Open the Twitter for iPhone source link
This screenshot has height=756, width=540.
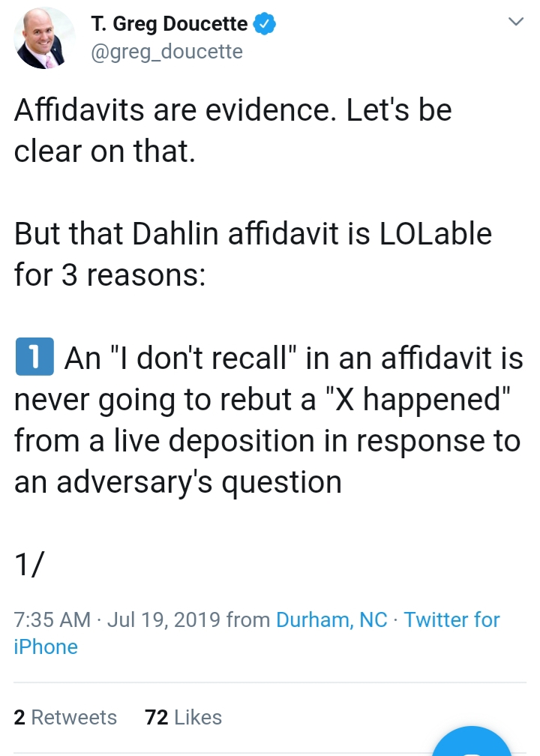256,633
